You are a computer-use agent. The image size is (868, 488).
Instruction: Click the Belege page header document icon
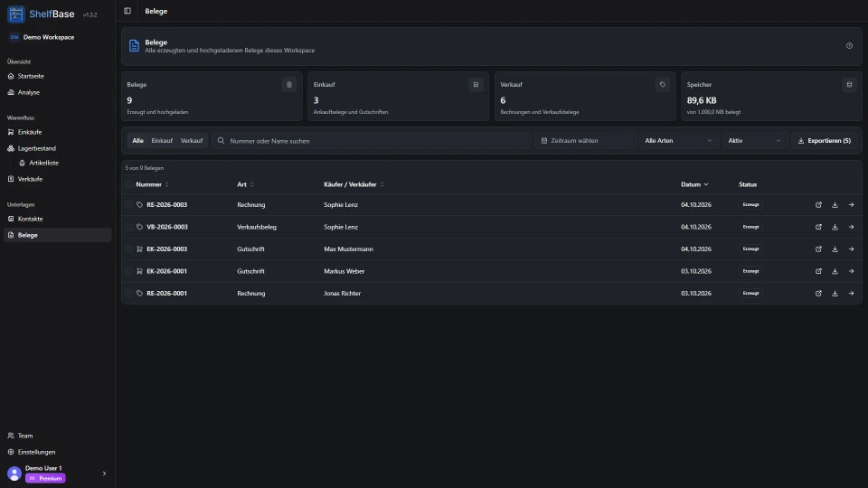(134, 46)
